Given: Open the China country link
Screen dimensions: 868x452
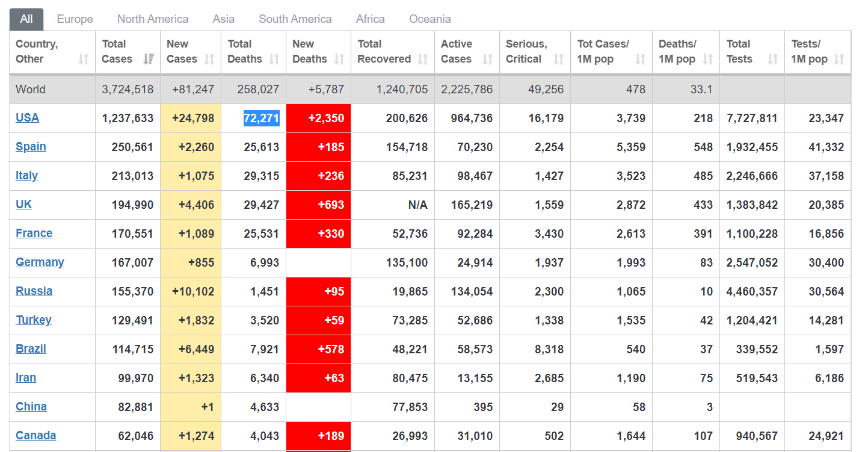Looking at the screenshot, I should 31,406.
